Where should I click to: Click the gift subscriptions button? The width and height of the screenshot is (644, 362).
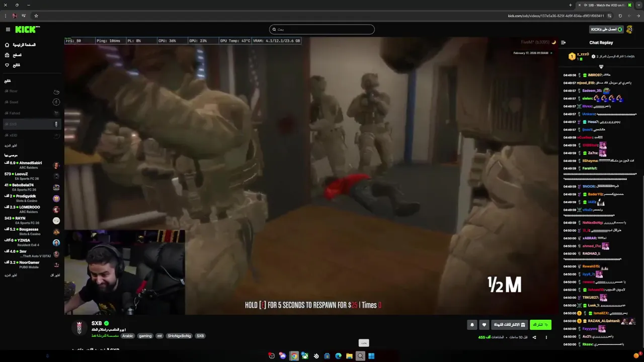point(509,325)
